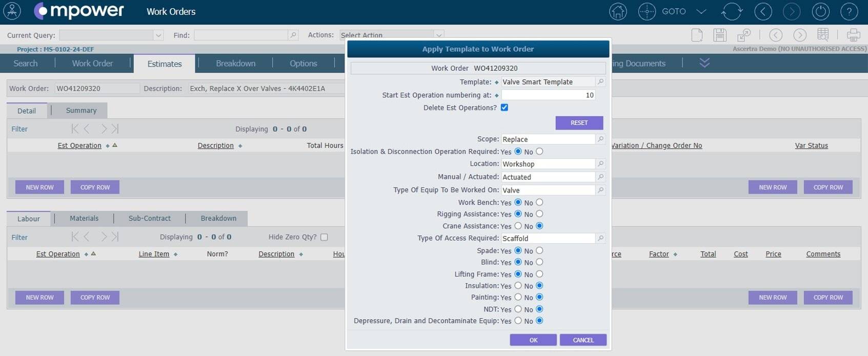Image resolution: width=868 pixels, height=356 pixels.
Task: Expand more tabs double chevron
Action: coord(704,63)
